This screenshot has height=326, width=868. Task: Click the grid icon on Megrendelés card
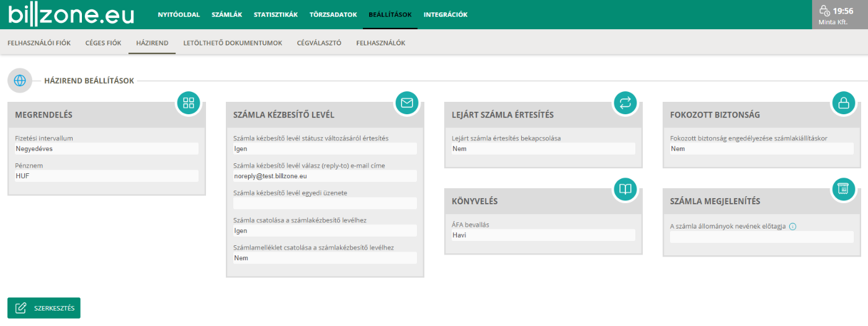click(189, 103)
